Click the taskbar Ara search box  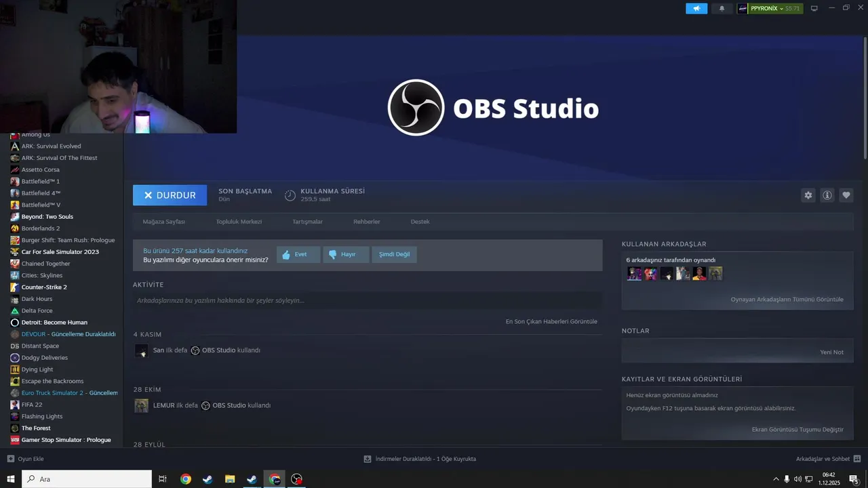tap(87, 479)
